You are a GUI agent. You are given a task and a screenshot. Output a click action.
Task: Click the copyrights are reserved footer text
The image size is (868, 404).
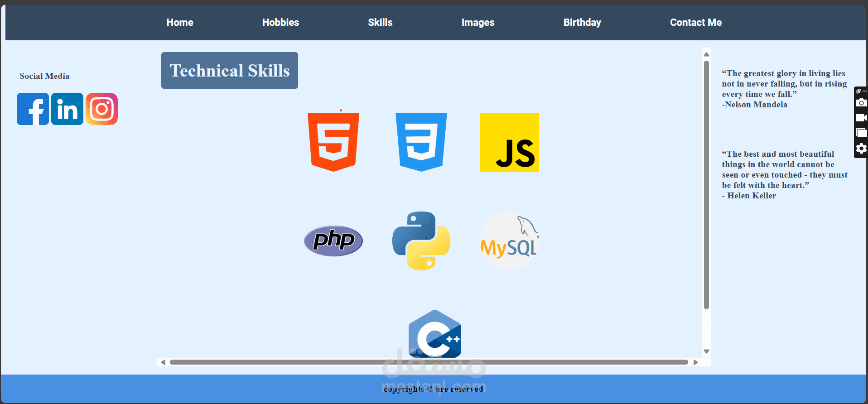point(434,389)
